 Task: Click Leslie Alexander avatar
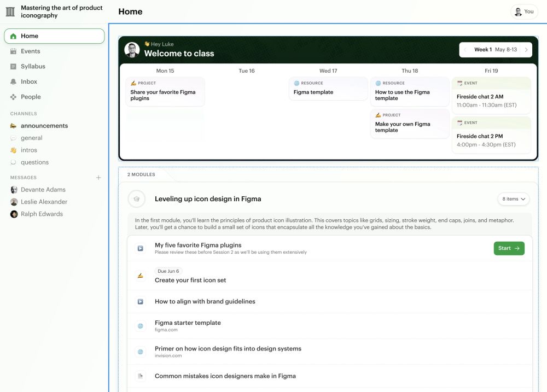(x=14, y=202)
